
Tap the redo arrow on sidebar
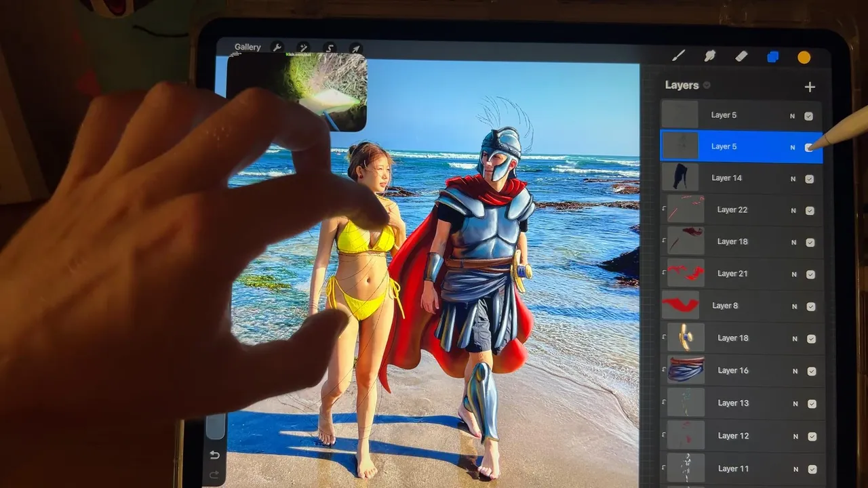click(x=214, y=474)
